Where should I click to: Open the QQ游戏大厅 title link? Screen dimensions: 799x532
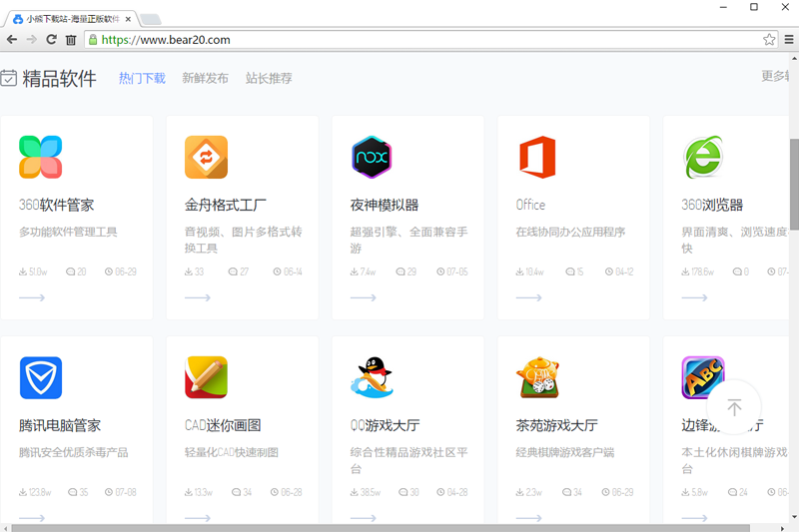point(385,425)
